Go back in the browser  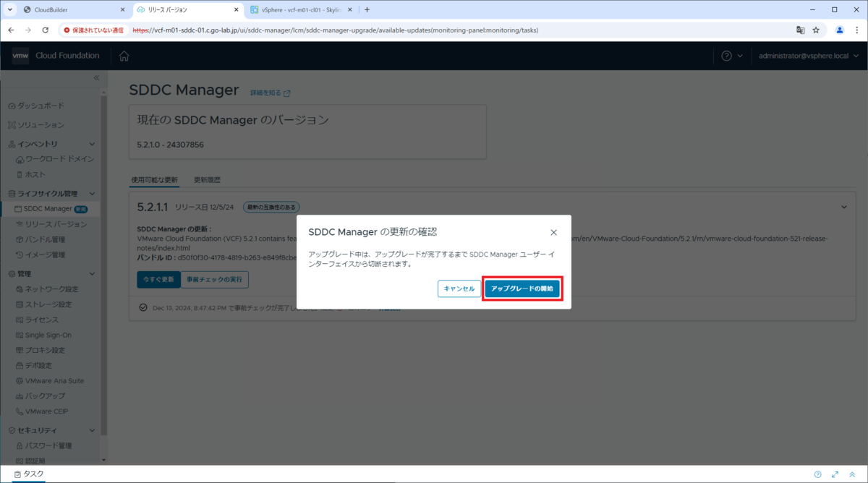coord(11,30)
